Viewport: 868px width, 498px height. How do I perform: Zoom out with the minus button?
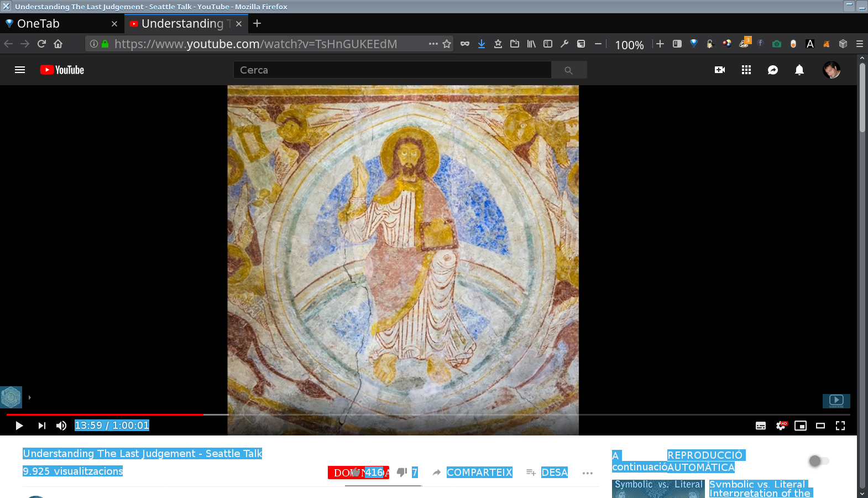point(598,44)
